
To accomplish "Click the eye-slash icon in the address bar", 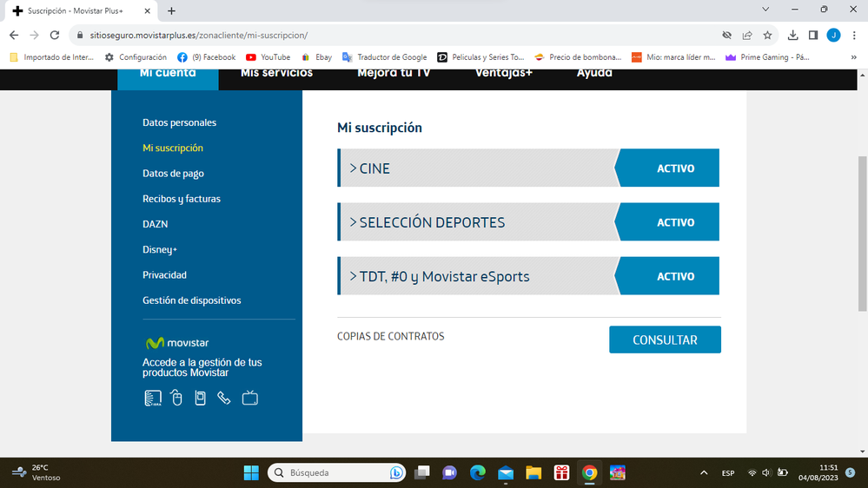I will (x=727, y=35).
